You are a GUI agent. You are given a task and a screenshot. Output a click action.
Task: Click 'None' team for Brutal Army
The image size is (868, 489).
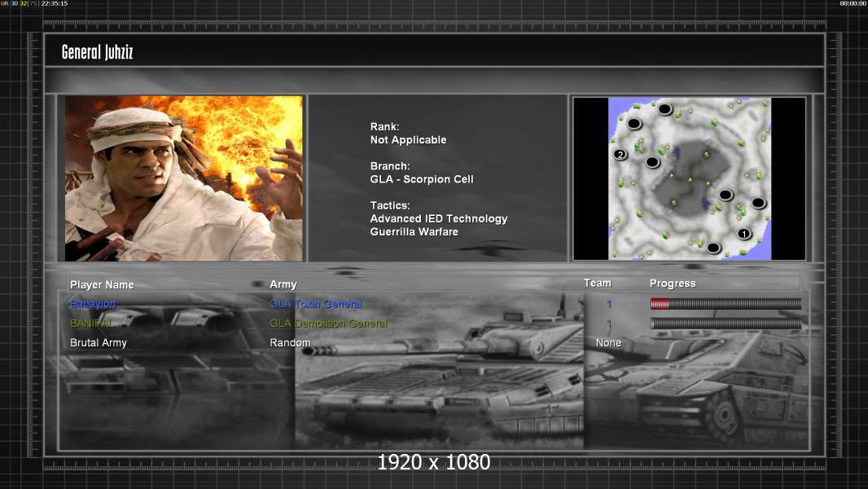(608, 343)
